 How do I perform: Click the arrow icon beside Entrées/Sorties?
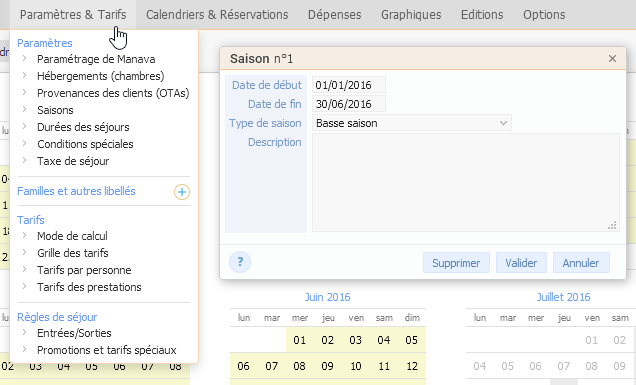click(x=24, y=332)
